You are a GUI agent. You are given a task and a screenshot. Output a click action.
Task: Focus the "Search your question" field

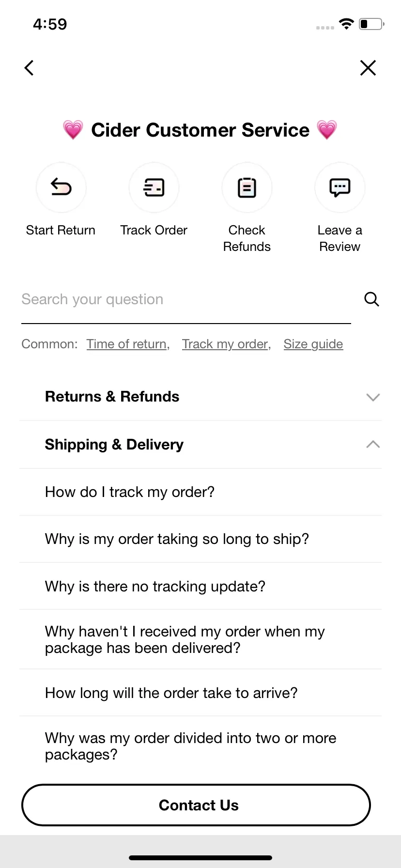pyautogui.click(x=186, y=299)
